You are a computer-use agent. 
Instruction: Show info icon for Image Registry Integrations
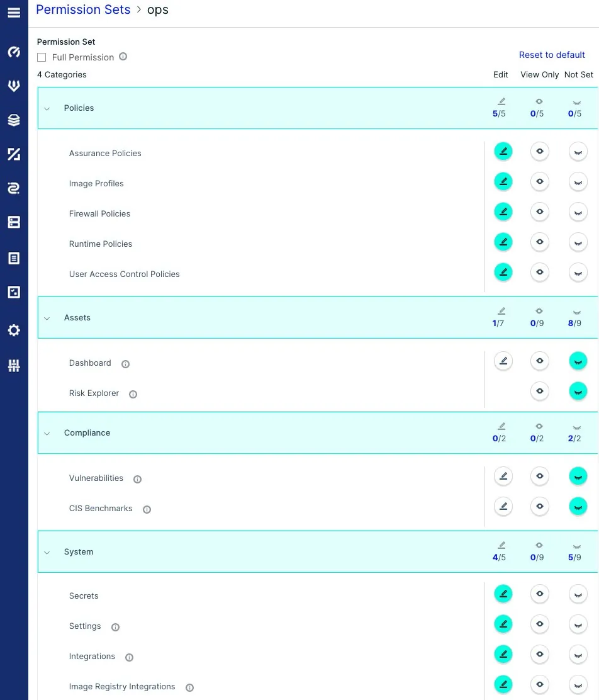[189, 687]
